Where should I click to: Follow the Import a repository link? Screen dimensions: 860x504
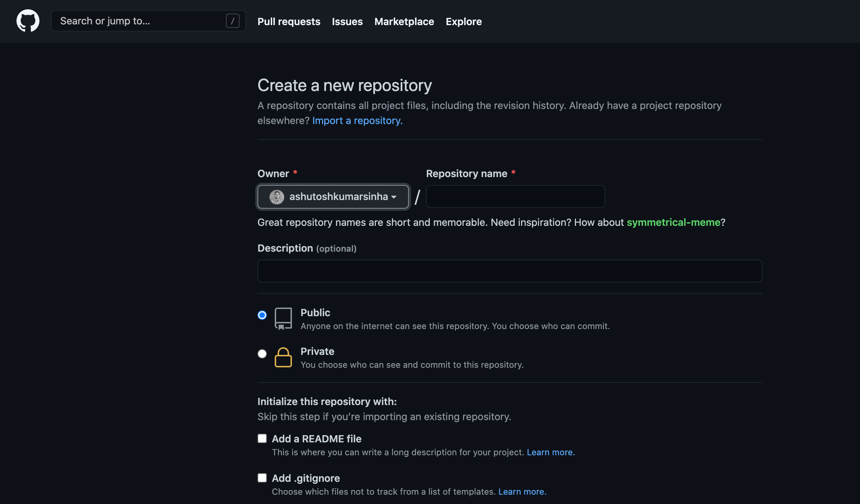coord(357,120)
